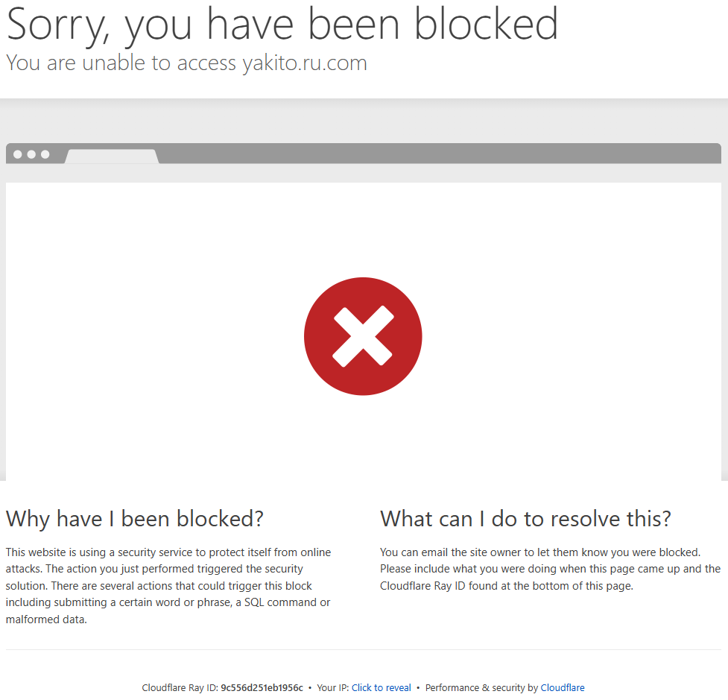The width and height of the screenshot is (728, 700).
Task: Click the Performance & security by text
Action: click(x=481, y=687)
